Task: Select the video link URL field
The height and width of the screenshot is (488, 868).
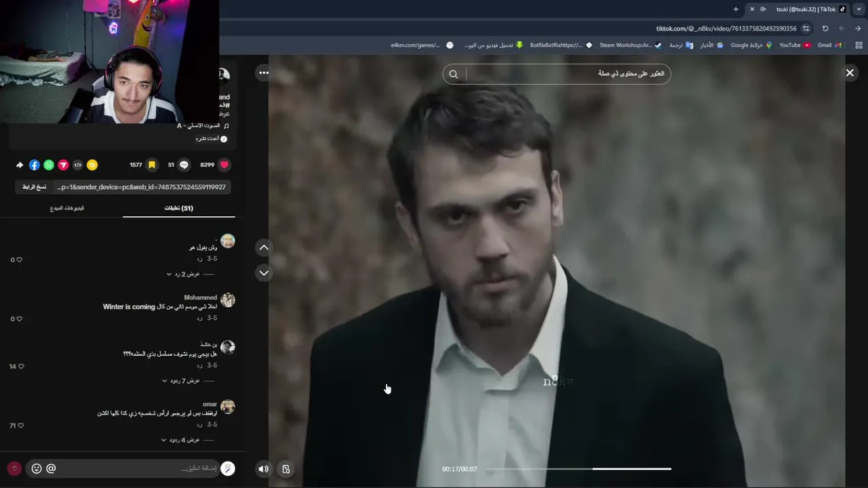Action: (141, 187)
